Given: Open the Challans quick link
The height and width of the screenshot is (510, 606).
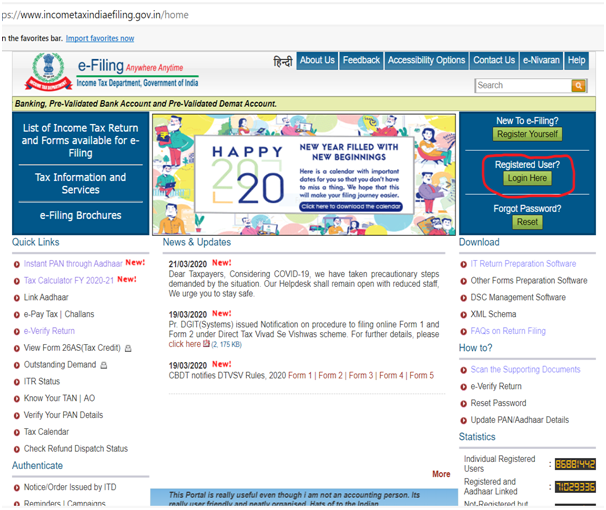Looking at the screenshot, I should click(x=79, y=314).
